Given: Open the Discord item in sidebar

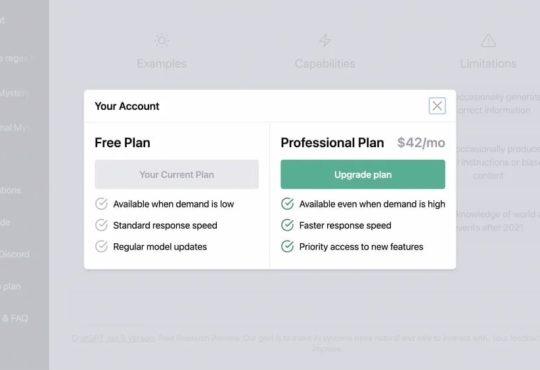Looking at the screenshot, I should 15,254.
